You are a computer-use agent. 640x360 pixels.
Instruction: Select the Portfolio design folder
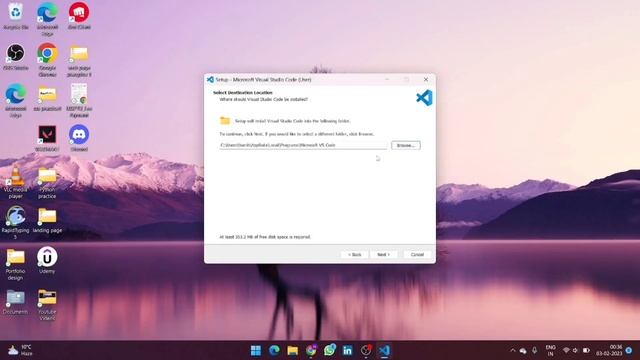coord(16,264)
